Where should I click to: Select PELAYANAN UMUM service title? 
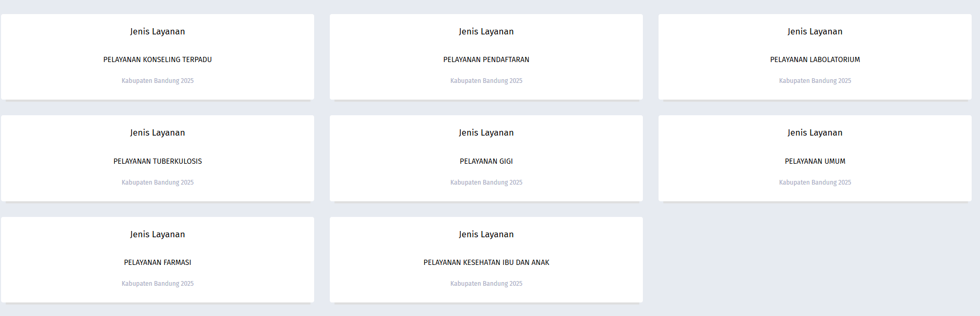pos(815,161)
